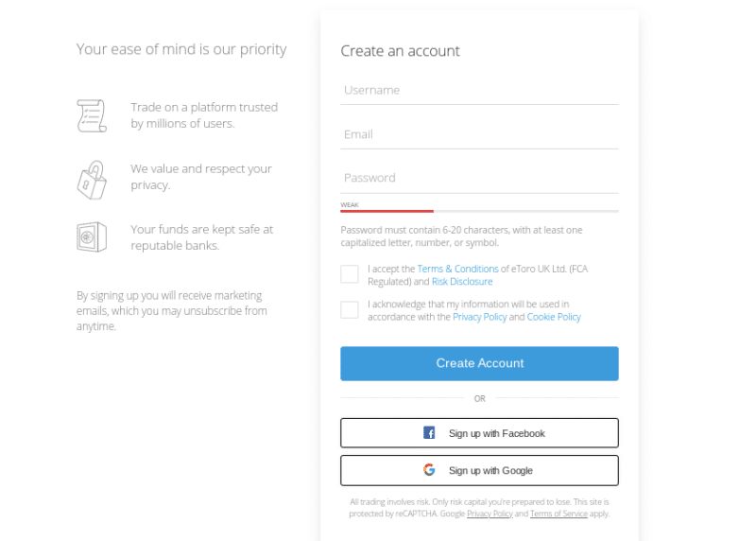Click the Facebook logo icon
756x541 pixels.
(429, 433)
